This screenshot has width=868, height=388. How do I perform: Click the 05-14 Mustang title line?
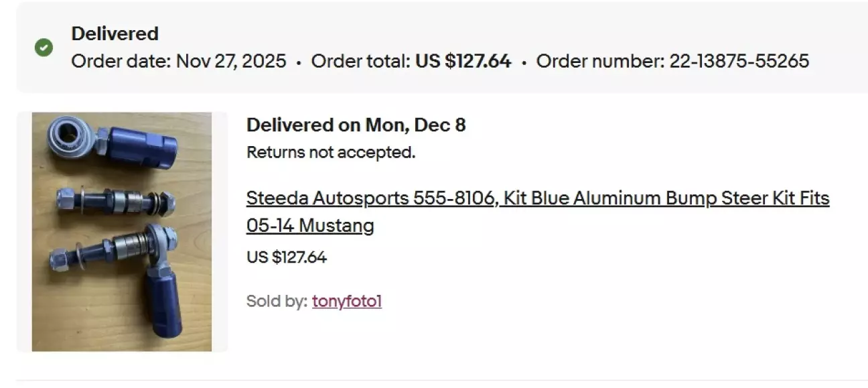click(309, 226)
